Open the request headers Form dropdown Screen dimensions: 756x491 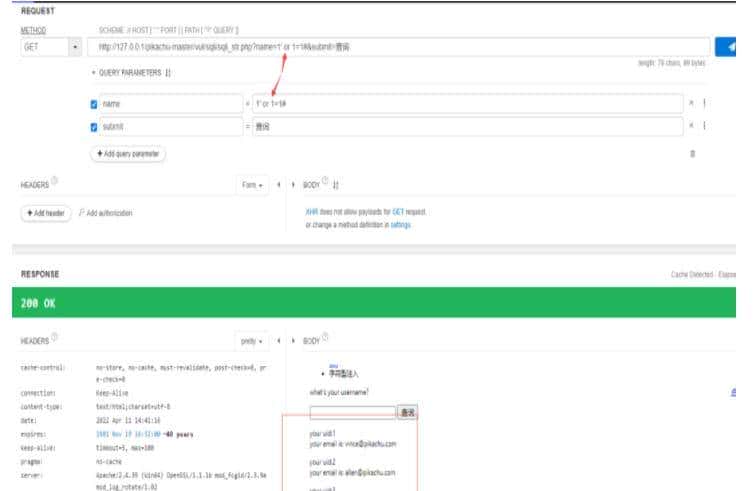(x=252, y=185)
